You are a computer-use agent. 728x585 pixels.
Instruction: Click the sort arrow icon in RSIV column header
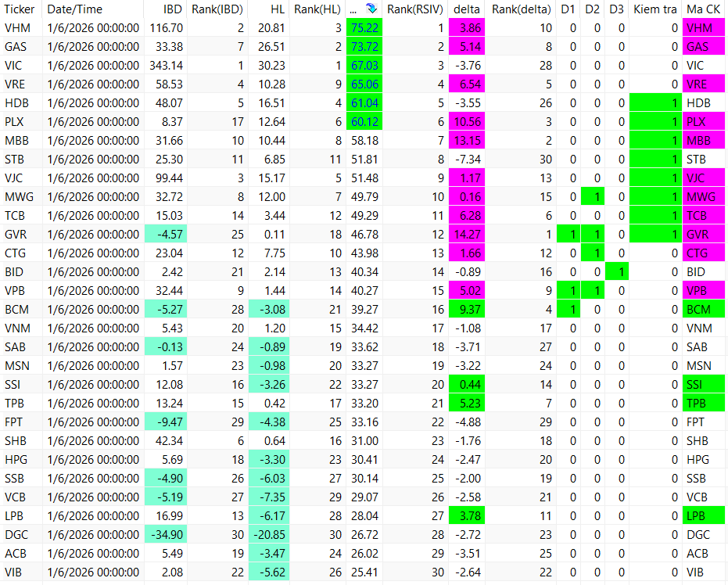tap(371, 9)
